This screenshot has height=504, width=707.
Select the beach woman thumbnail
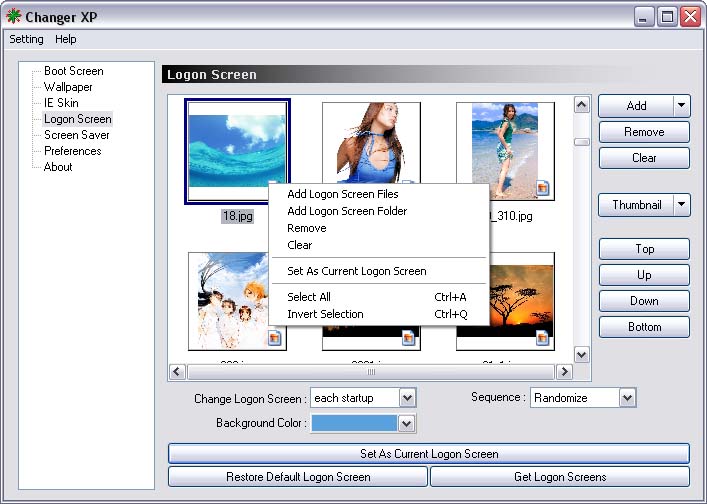(505, 150)
